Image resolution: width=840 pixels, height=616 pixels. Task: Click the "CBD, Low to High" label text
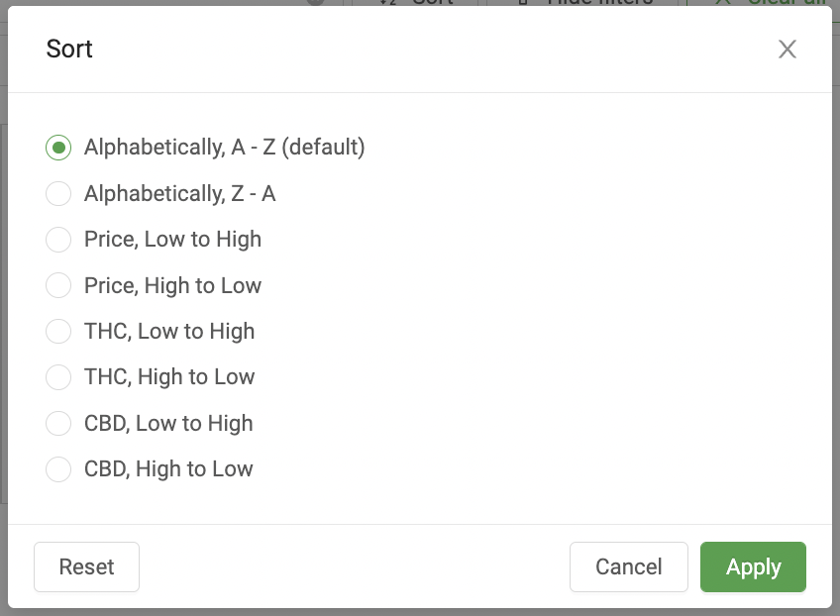pos(168,424)
